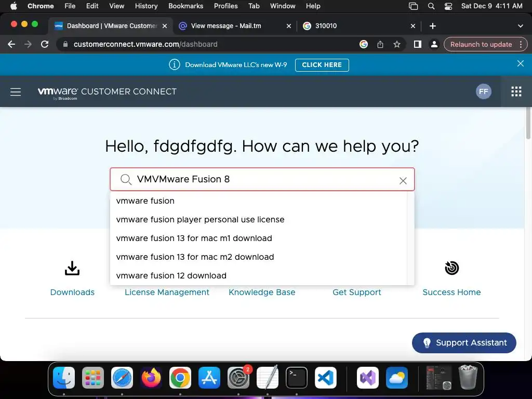The width and height of the screenshot is (532, 399).
Task: Open the Downloads link
Action: click(72, 292)
